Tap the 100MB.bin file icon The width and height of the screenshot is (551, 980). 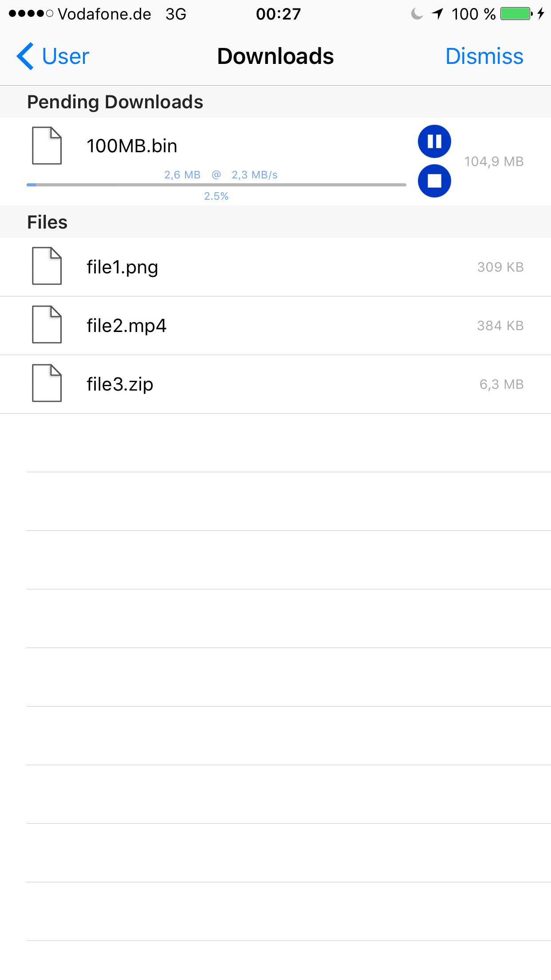pos(47,146)
